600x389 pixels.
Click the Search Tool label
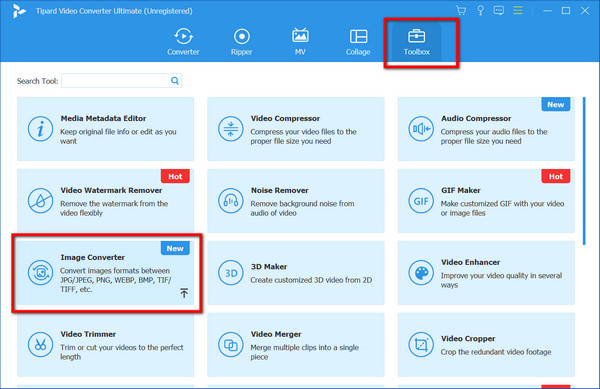pyautogui.click(x=37, y=81)
